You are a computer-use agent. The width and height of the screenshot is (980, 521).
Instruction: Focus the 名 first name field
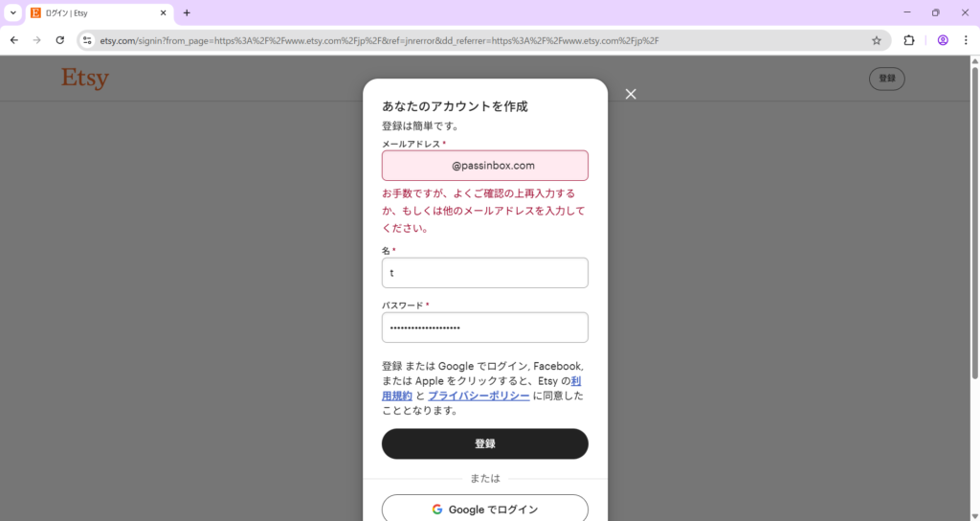coord(485,273)
